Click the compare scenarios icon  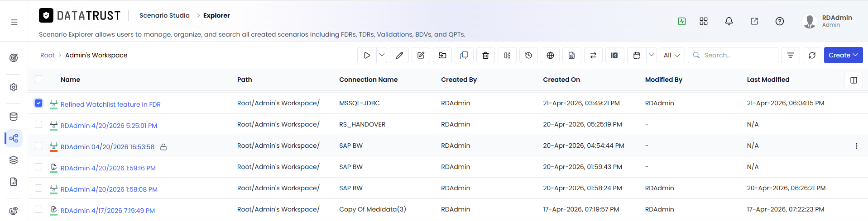(507, 55)
